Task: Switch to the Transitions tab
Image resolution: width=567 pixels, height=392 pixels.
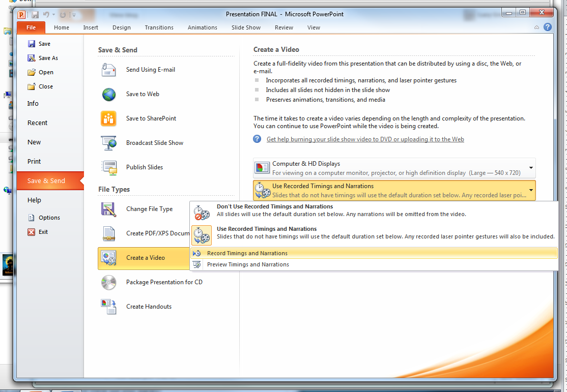Action: [159, 27]
